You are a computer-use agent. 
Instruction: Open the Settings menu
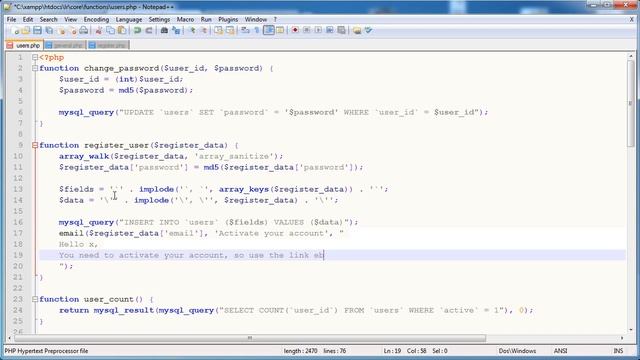point(159,19)
